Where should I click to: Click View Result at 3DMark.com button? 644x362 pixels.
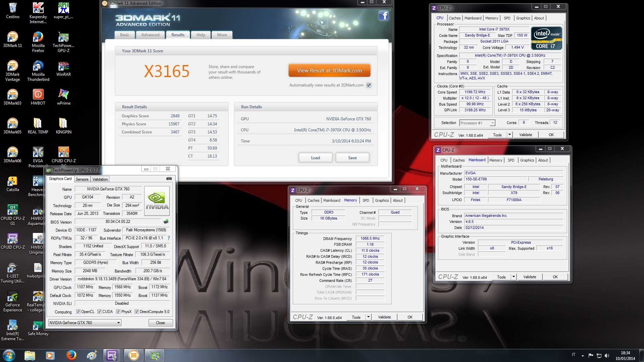coord(329,71)
